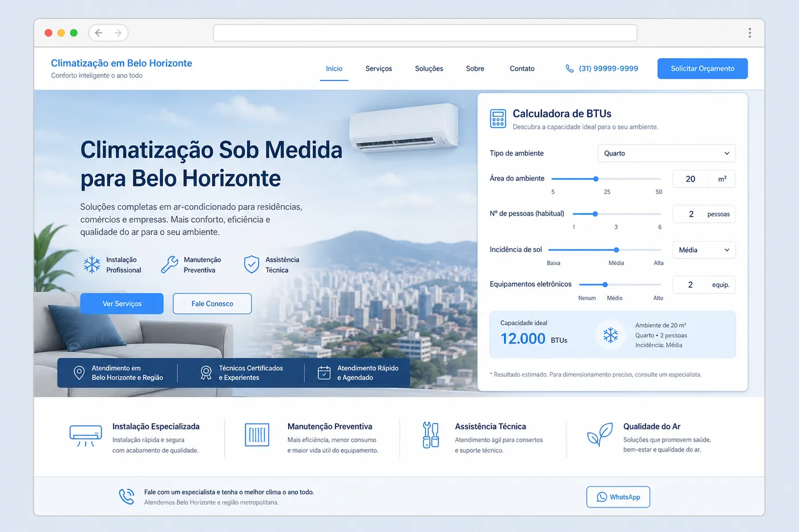This screenshot has width=799, height=532.
Task: Click the tools icon for Assistência Técnica
Action: pyautogui.click(x=431, y=435)
